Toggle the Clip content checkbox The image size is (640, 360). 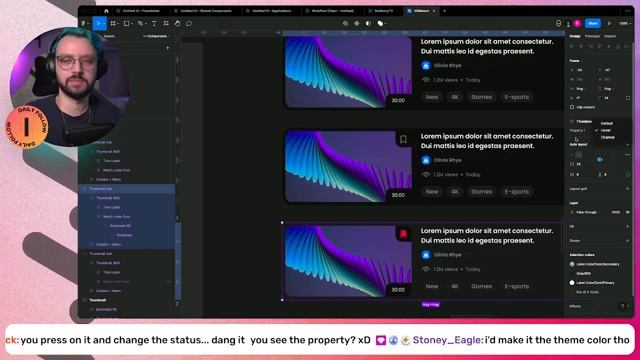point(572,107)
